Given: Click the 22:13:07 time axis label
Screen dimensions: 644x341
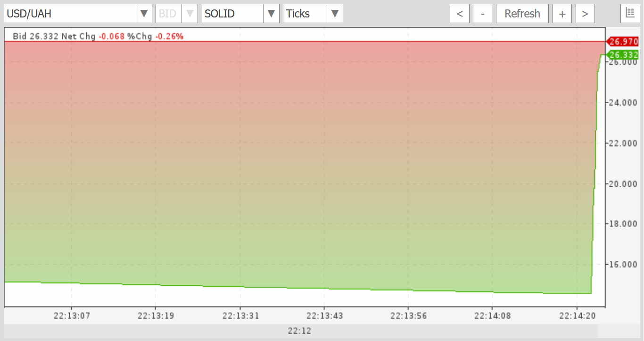Looking at the screenshot, I should [71, 316].
